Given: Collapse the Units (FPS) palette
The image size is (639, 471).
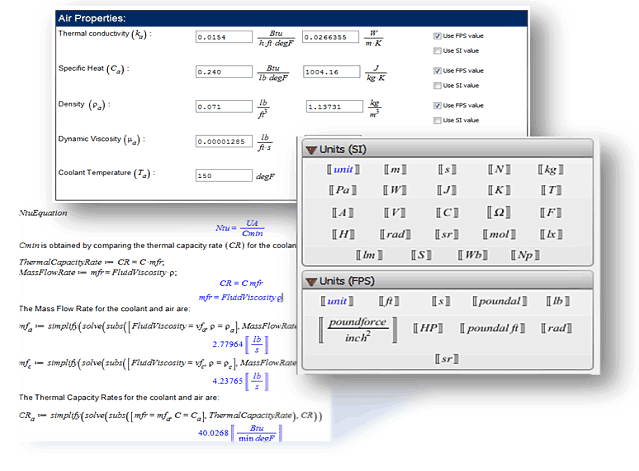Looking at the screenshot, I should pos(312,281).
